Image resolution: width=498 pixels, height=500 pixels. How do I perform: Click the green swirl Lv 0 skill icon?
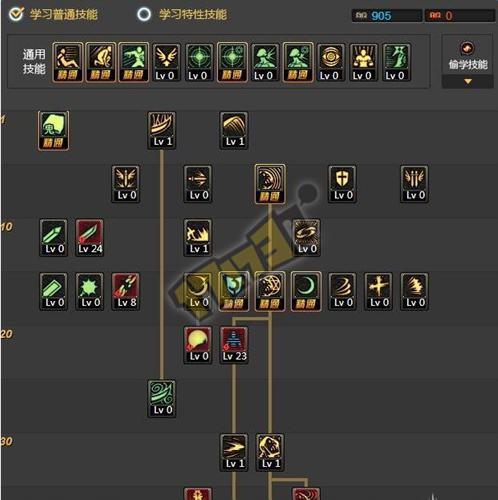pos(162,399)
